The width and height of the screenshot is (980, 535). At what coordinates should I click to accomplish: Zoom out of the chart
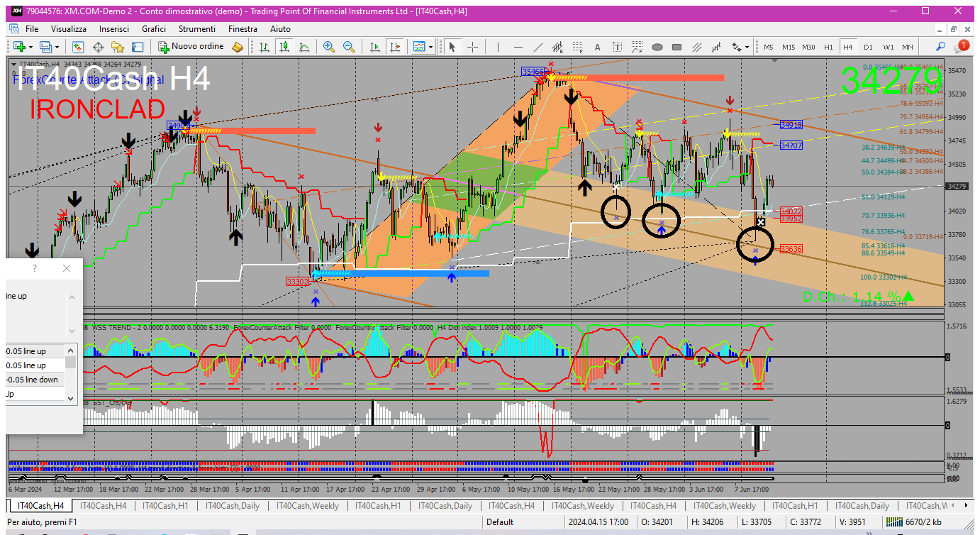[x=349, y=47]
